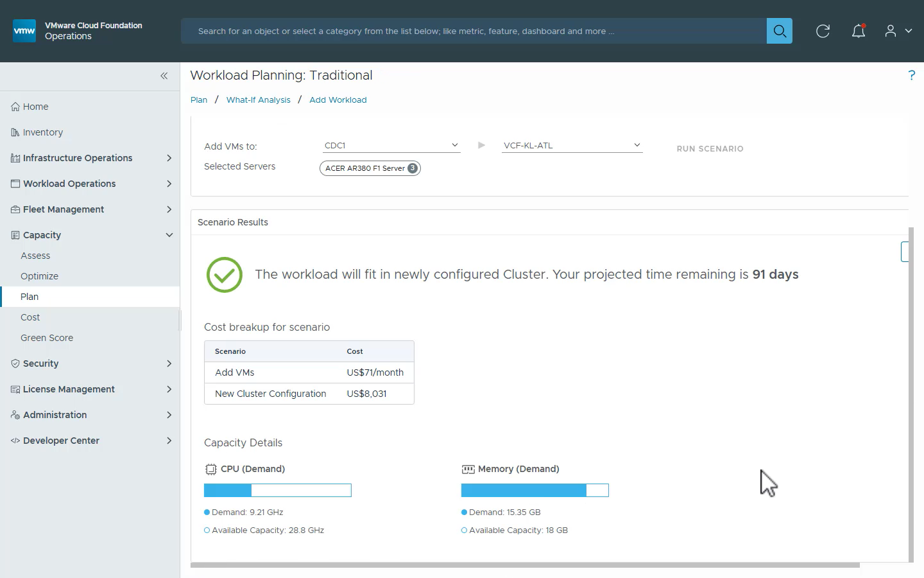Focus the global search input field
This screenshot has width=924, height=578.
tap(474, 31)
